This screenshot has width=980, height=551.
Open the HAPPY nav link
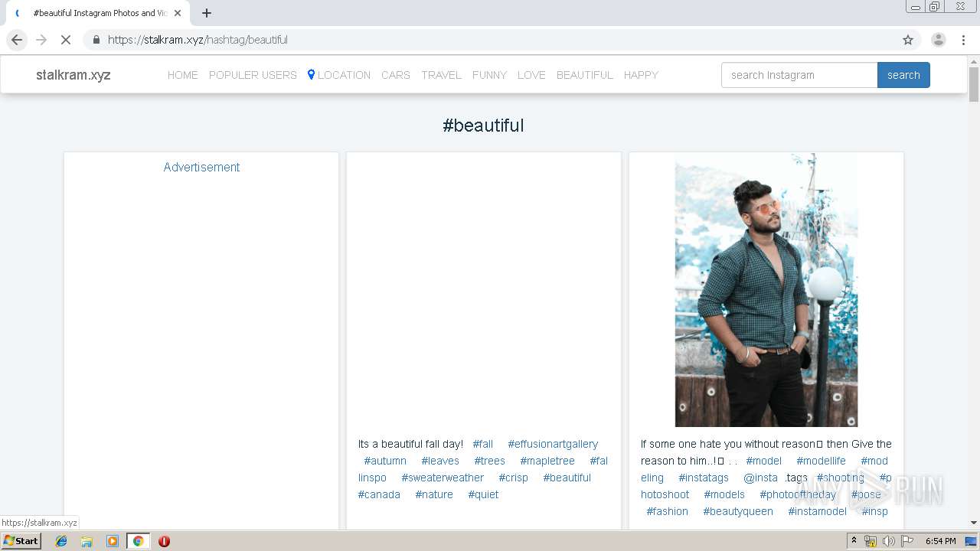(x=641, y=75)
